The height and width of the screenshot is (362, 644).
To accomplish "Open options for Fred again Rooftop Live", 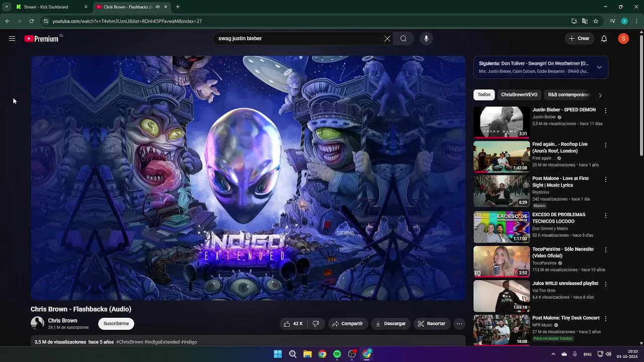I will (x=606, y=145).
